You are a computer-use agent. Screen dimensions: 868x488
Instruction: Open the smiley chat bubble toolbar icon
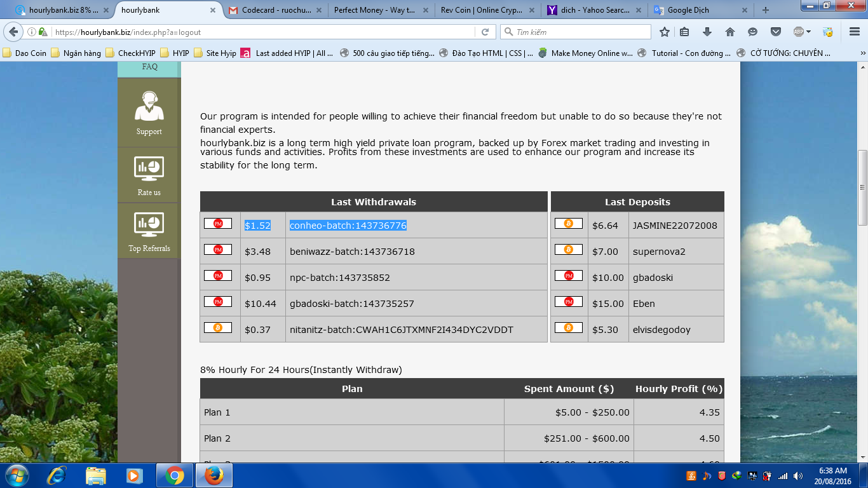pyautogui.click(x=753, y=32)
